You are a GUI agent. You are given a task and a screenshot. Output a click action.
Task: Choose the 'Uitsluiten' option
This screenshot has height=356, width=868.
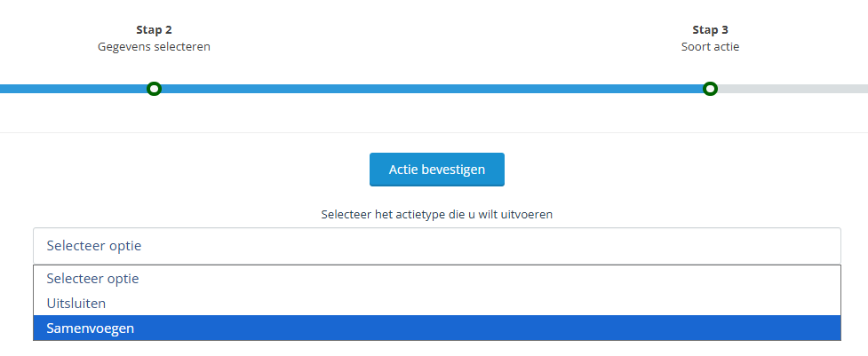coord(76,303)
